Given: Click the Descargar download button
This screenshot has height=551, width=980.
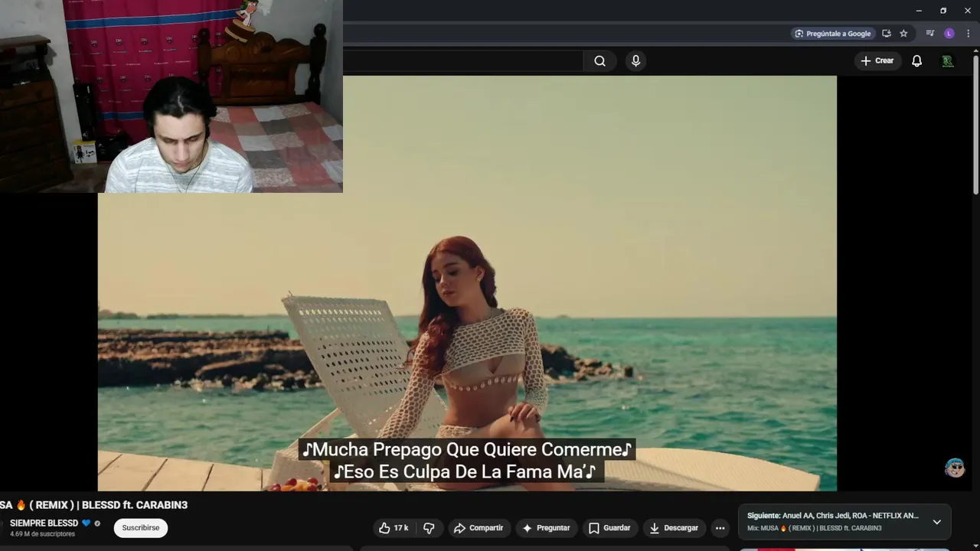Looking at the screenshot, I should pos(674,528).
